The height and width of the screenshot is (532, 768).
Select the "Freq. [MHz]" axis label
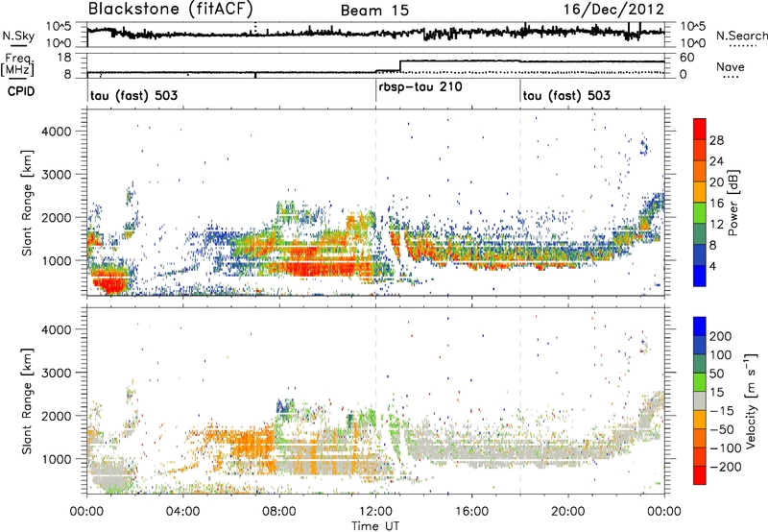click(17, 65)
